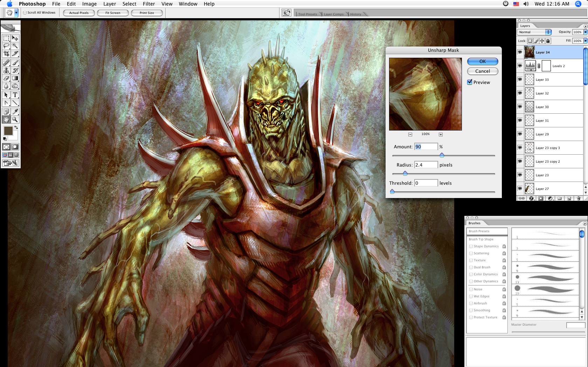Switch to the Layer Comps tab

[333, 14]
